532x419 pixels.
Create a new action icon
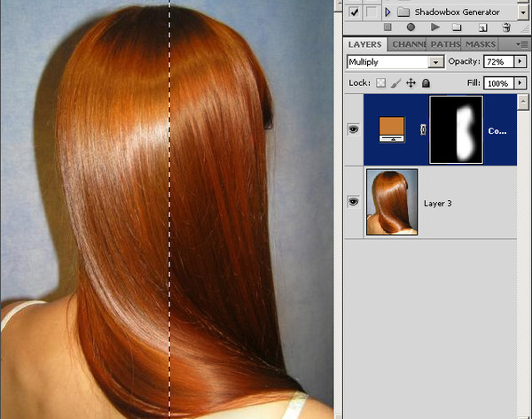(x=483, y=27)
